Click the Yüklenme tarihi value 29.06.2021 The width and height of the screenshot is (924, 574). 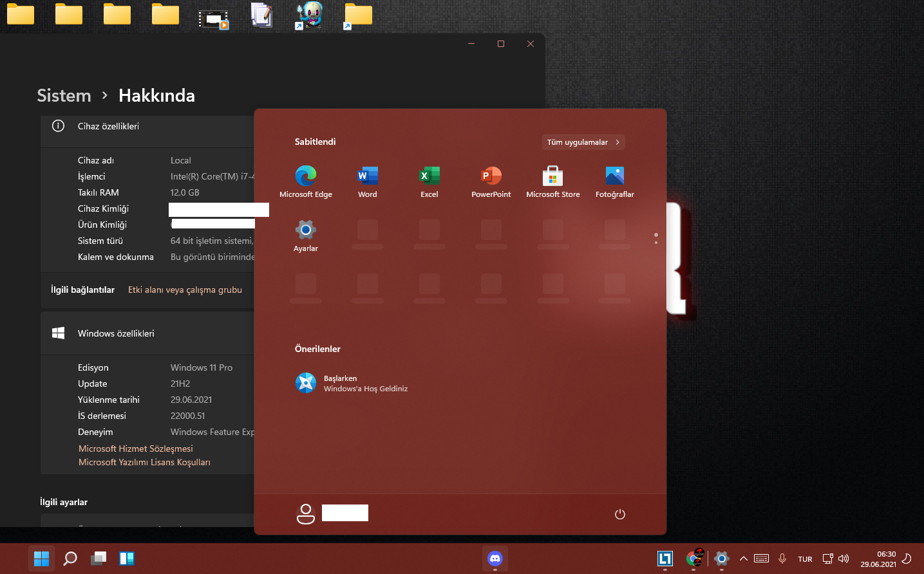(x=191, y=400)
